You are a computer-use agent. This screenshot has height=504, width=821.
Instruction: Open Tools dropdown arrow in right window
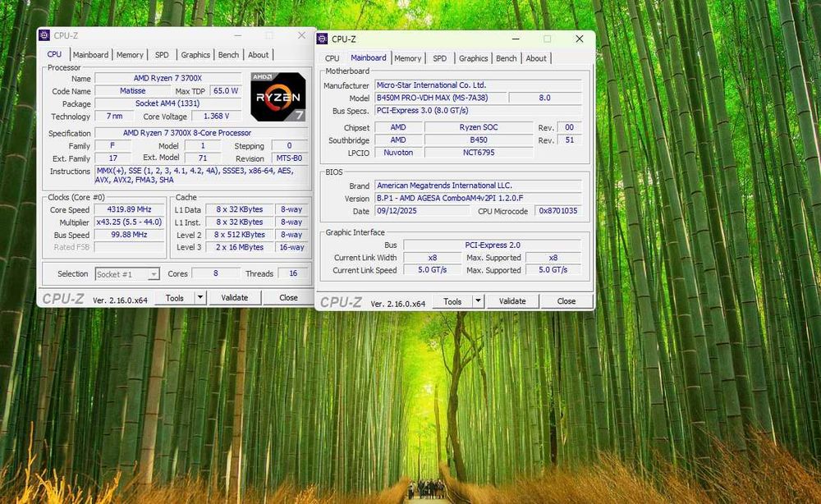click(x=478, y=301)
